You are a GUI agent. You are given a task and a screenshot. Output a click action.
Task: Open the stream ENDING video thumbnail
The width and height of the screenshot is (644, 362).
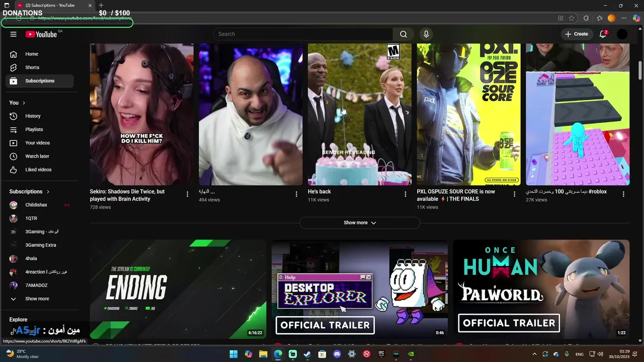pyautogui.click(x=178, y=289)
